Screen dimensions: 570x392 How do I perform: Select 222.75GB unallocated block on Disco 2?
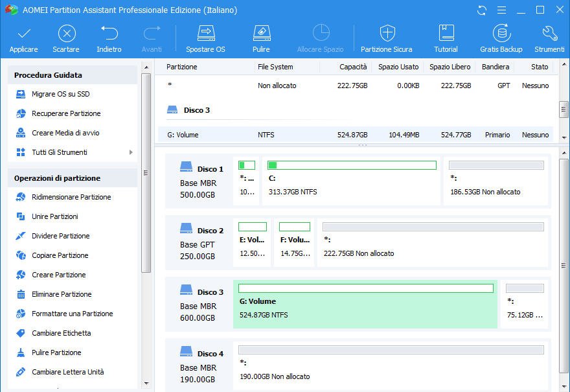tap(433, 242)
